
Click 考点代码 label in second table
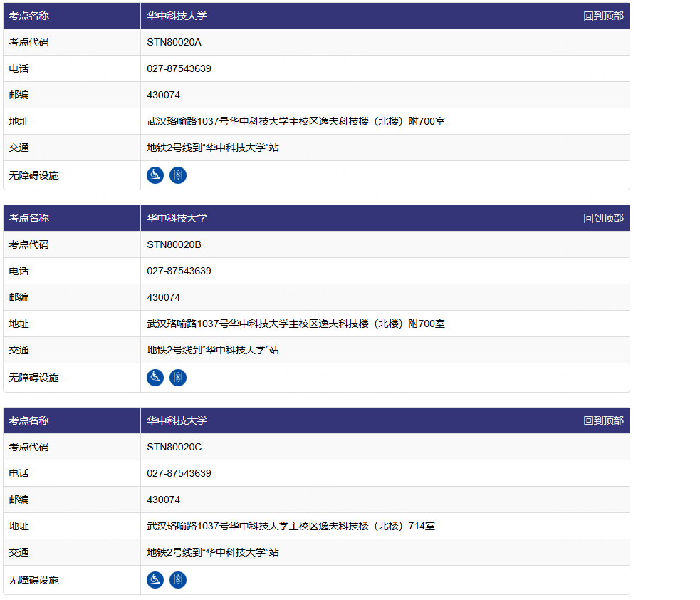point(29,244)
